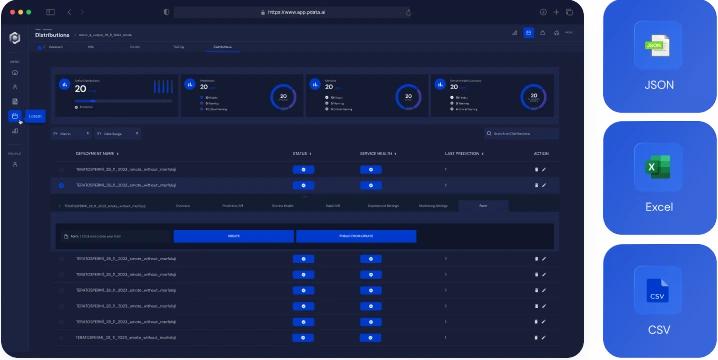Click the headset support icon in header
This screenshot has height=360, width=718.
(556, 33)
